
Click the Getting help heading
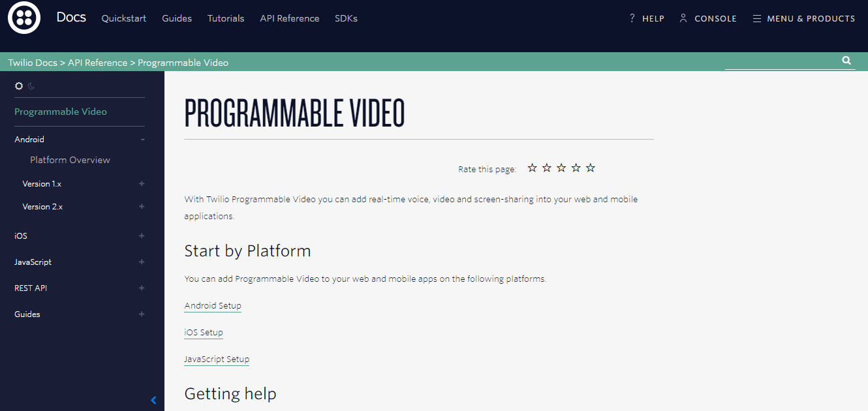tap(230, 394)
